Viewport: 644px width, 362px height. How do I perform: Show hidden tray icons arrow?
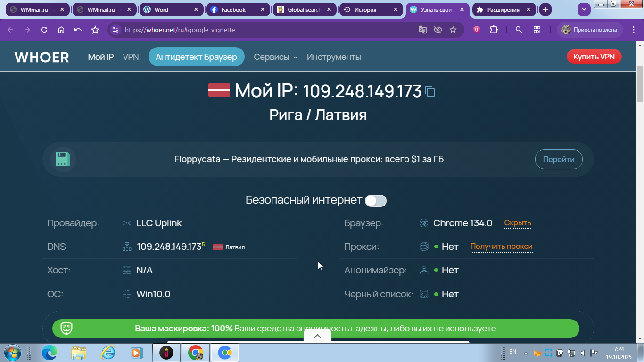(526, 353)
